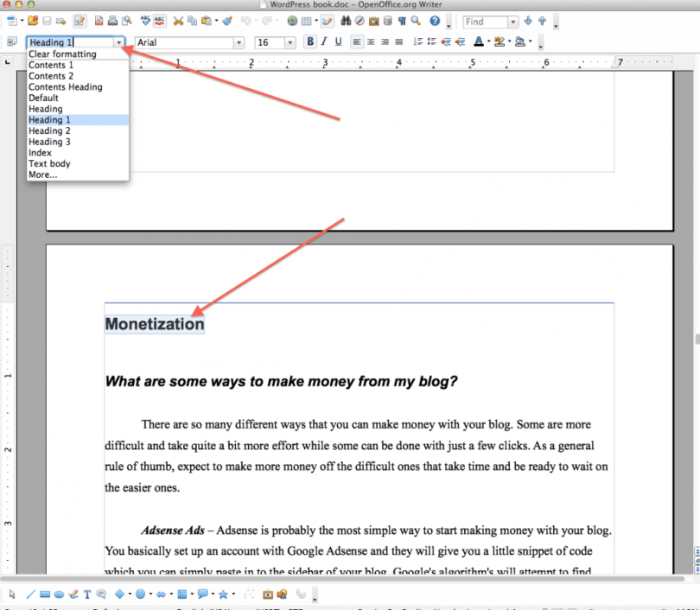
Task: Toggle Show Draw Functions icon
Action: click(328, 21)
